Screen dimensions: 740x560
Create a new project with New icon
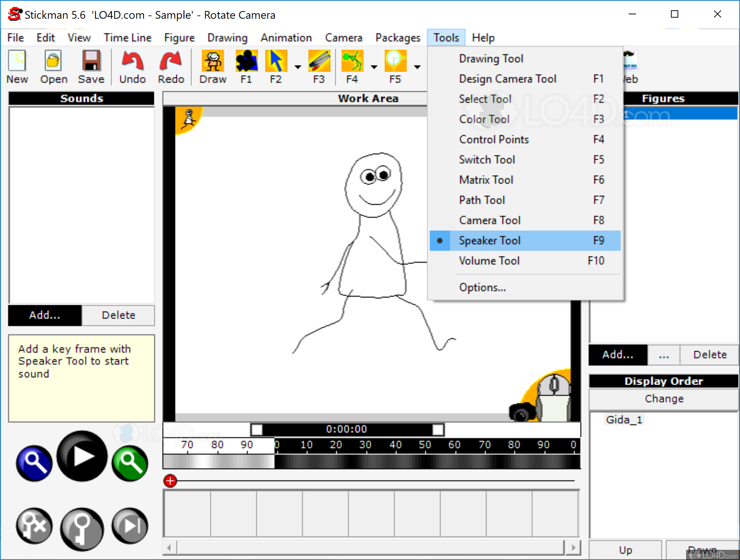point(17,66)
